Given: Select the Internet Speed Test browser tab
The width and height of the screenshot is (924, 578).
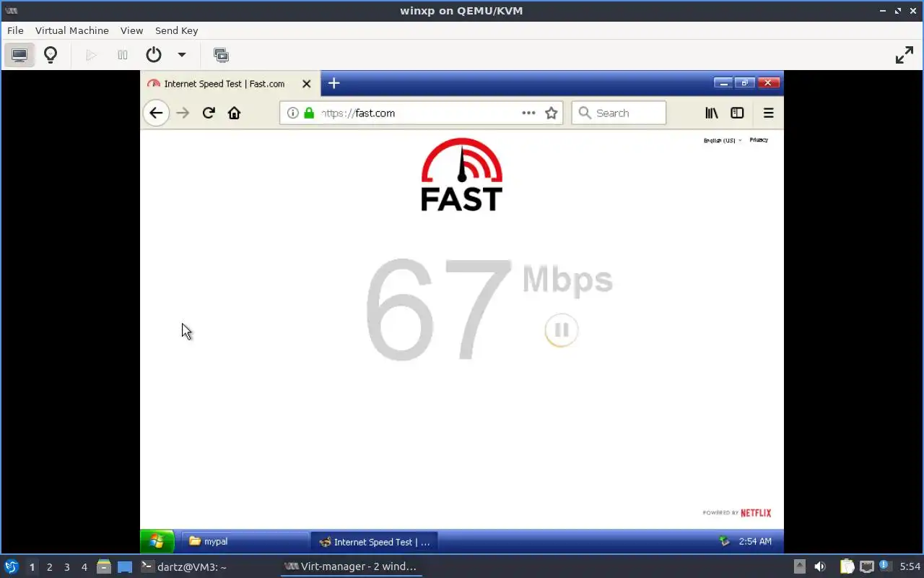Looking at the screenshot, I should pyautogui.click(x=224, y=84).
